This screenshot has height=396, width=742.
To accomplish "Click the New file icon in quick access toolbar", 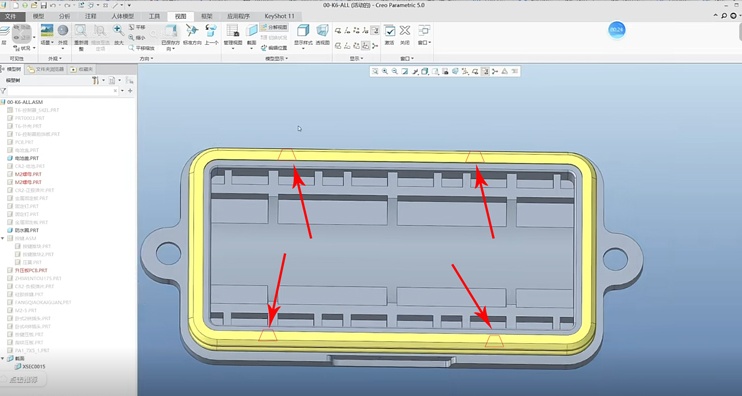I will tap(16, 5).
